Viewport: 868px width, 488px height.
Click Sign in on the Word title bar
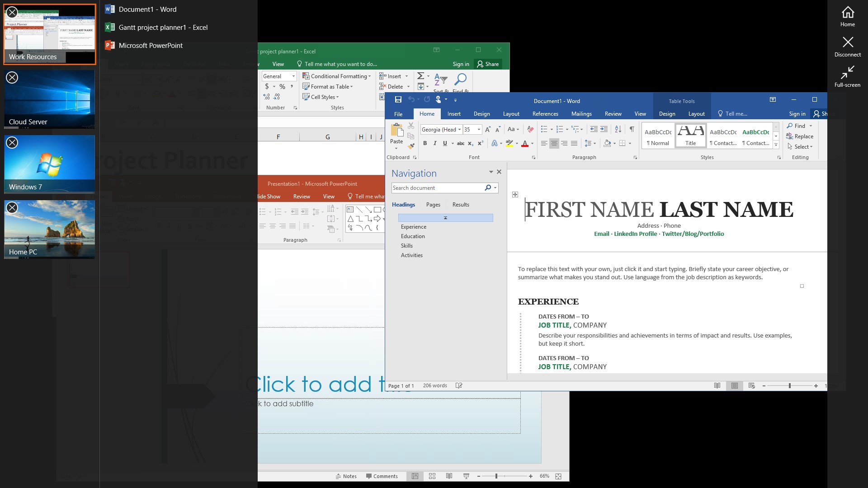(797, 114)
